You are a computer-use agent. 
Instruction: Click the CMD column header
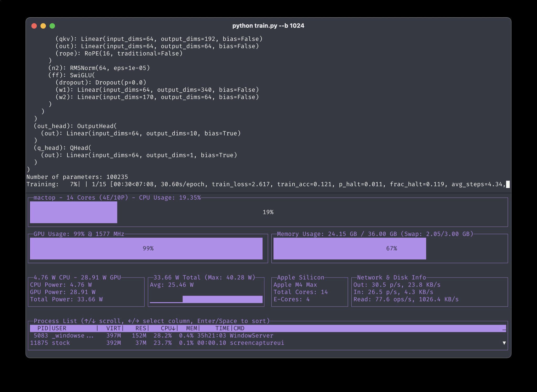pyautogui.click(x=239, y=328)
